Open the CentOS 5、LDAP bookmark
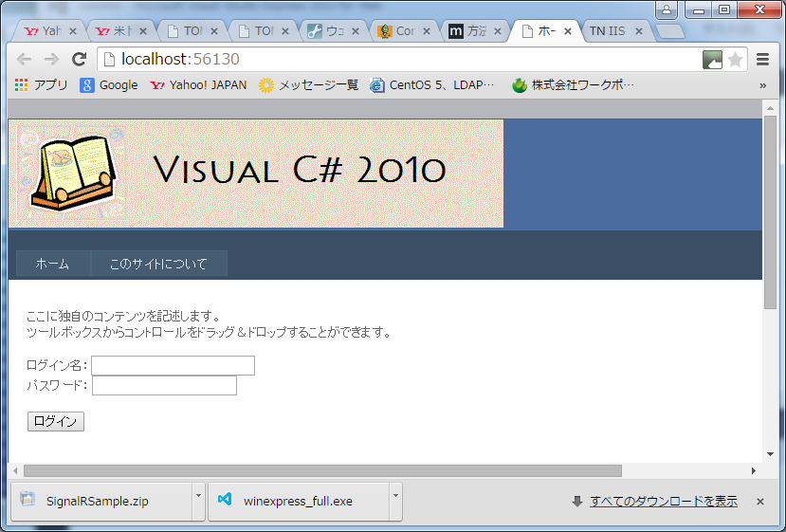 pyautogui.click(x=432, y=85)
